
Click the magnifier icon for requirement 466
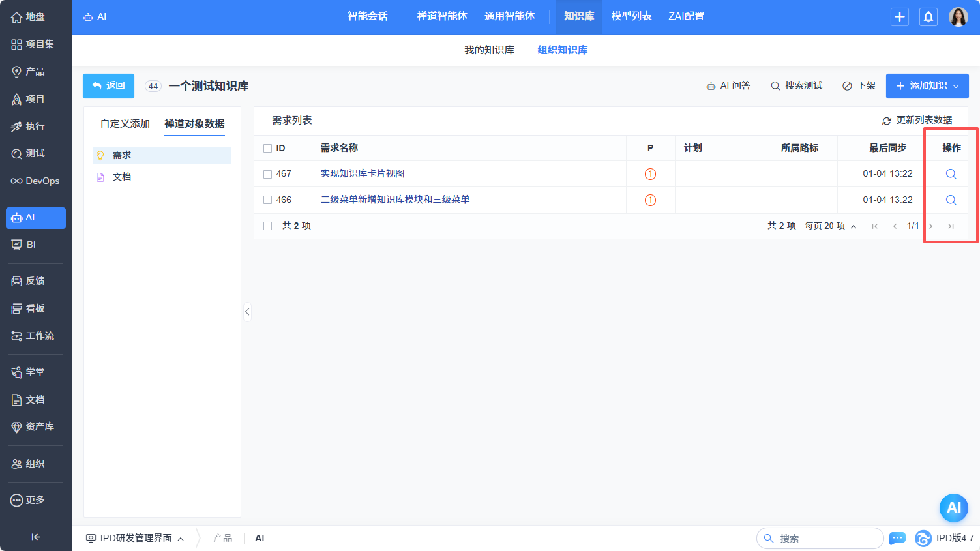tap(951, 200)
